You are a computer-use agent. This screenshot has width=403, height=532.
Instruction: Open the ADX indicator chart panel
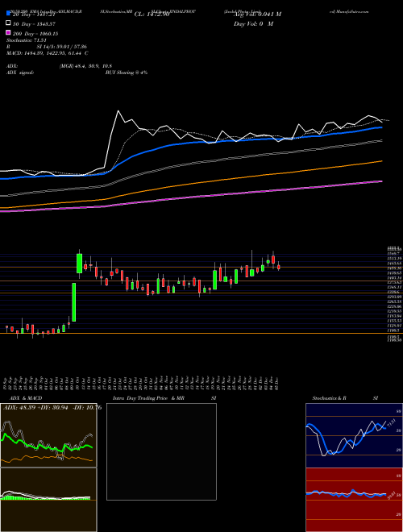(x=48, y=435)
